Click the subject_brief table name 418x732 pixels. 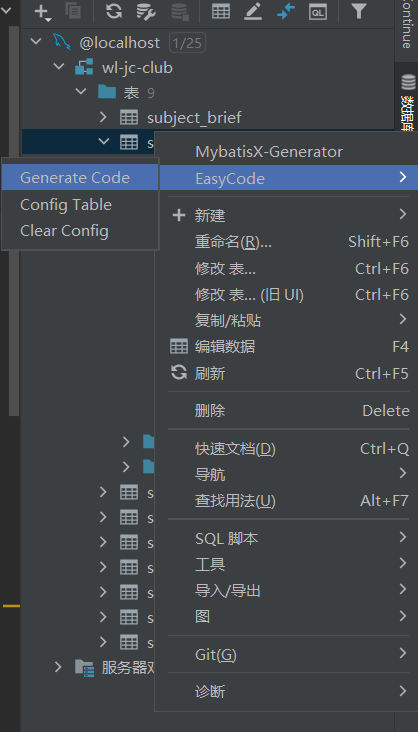click(194, 118)
